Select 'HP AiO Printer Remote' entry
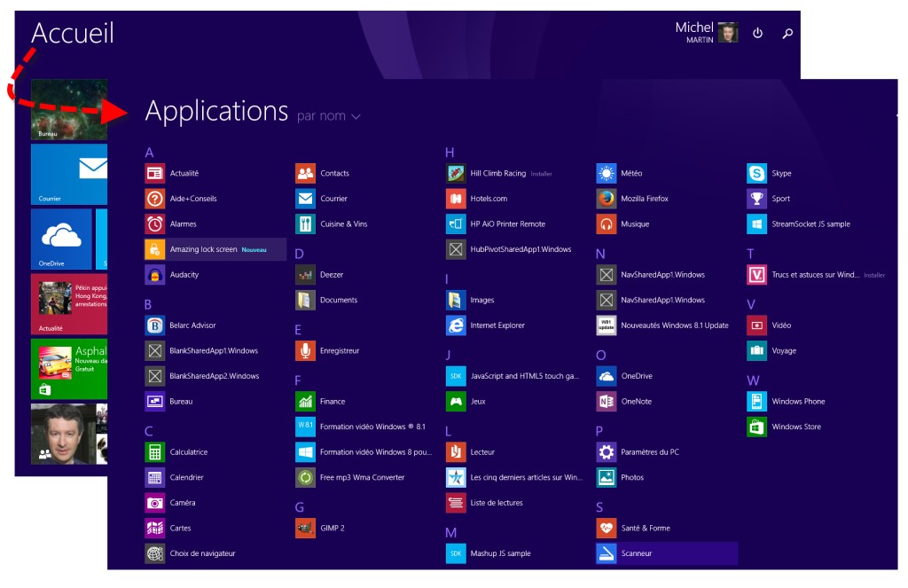 496,224
